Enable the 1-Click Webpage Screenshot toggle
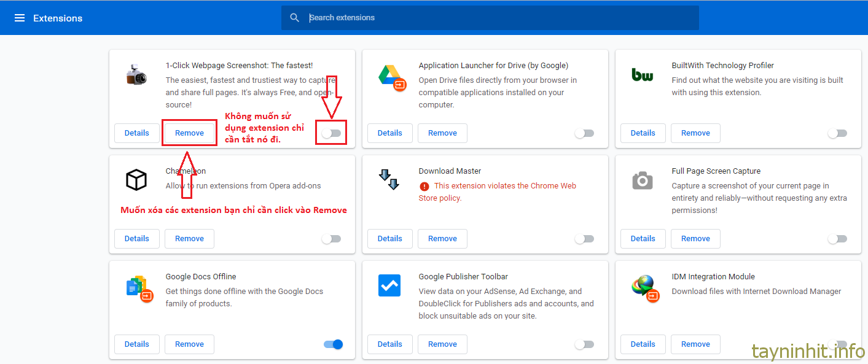868x364 pixels. point(331,133)
